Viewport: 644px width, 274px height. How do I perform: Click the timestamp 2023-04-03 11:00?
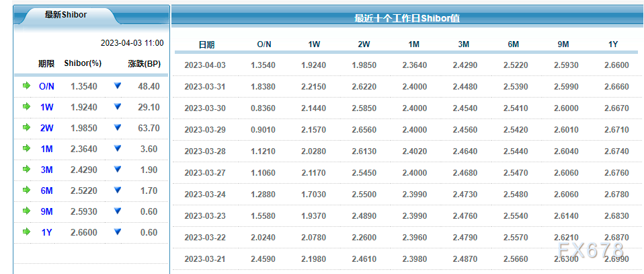(x=132, y=43)
